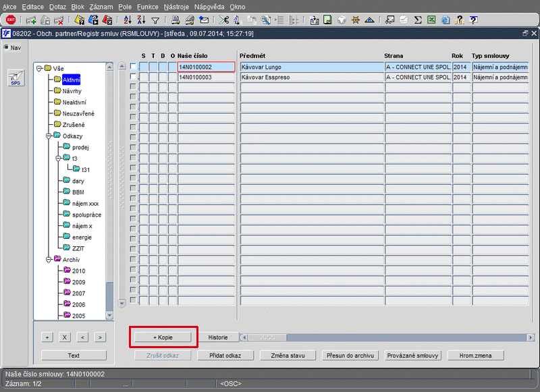
Task: Select the Neaktivní folder in tree
Action: [x=74, y=102]
